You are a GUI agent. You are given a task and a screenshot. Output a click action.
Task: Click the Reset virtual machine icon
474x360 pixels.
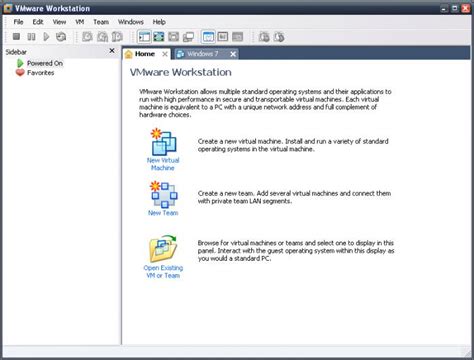pyautogui.click(x=61, y=36)
